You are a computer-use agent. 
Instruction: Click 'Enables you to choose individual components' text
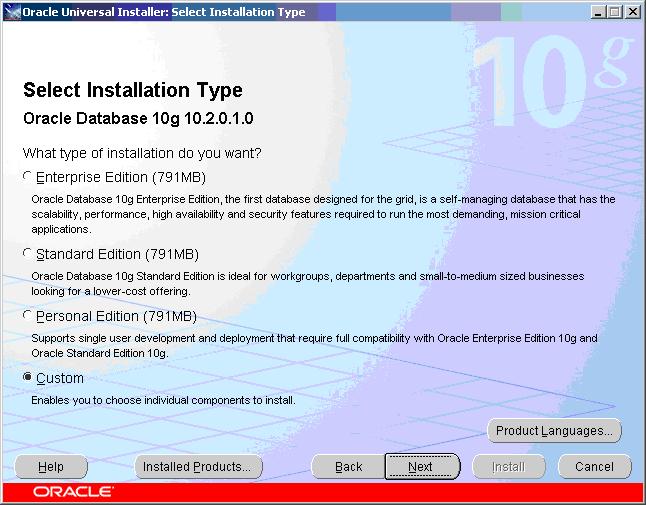pos(163,400)
